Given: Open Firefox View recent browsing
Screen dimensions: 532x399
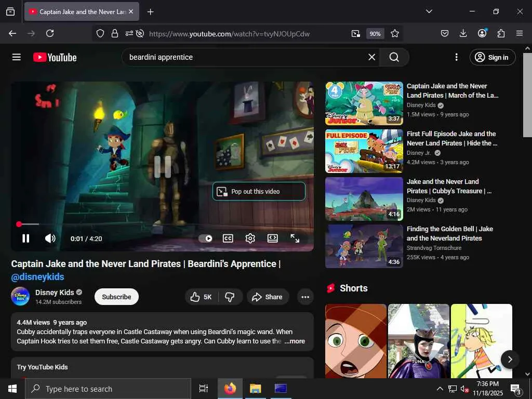Looking at the screenshot, I should [x=10, y=11].
